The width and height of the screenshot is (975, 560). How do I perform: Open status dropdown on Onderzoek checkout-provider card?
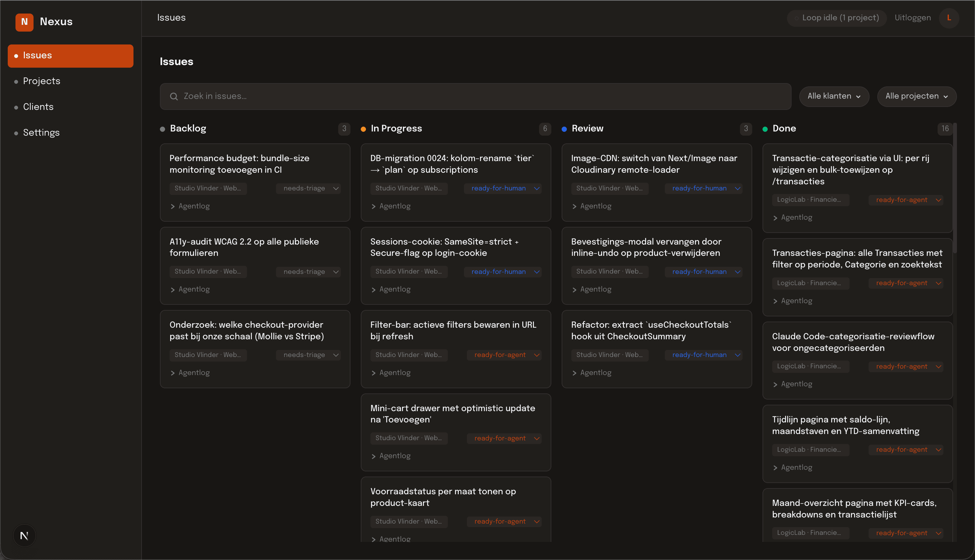pyautogui.click(x=308, y=355)
